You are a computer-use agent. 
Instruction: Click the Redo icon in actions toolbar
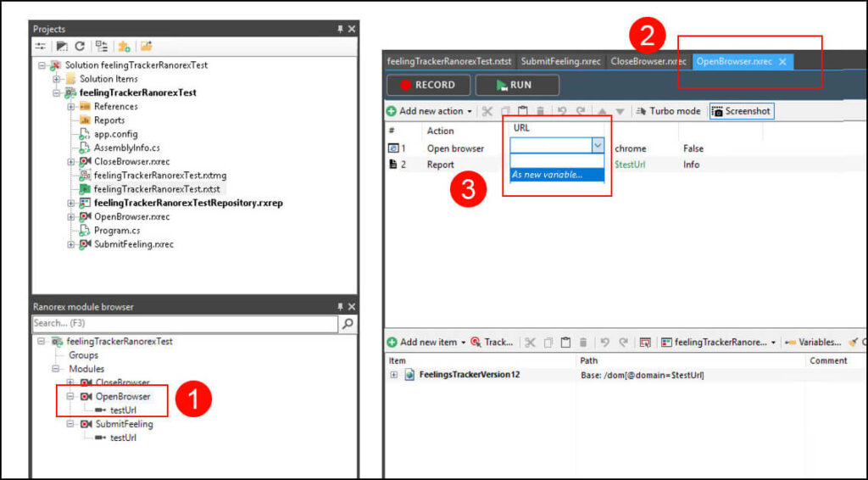(x=580, y=111)
